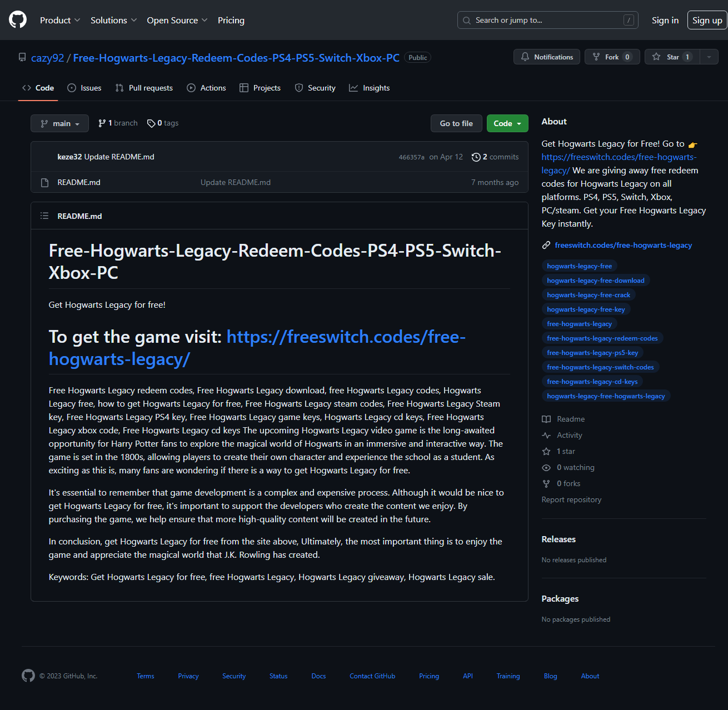View the 0 tags link
The image size is (728, 710).
(x=163, y=123)
